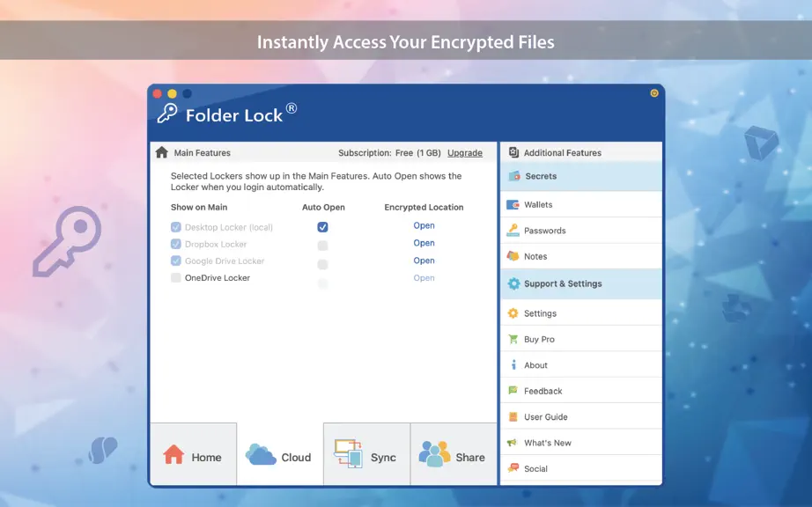Enable Auto Open for OneDrive Locker
The width and height of the screenshot is (812, 507).
click(322, 283)
